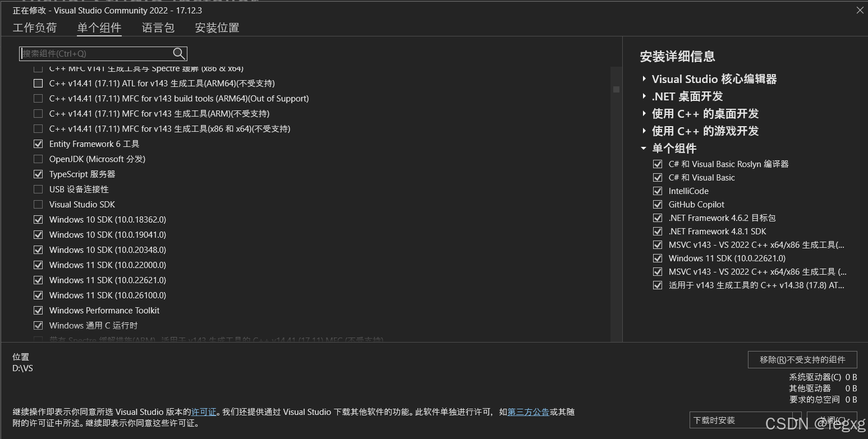Click the search magnifier icon
Image resolution: width=868 pixels, height=439 pixels.
click(x=179, y=53)
